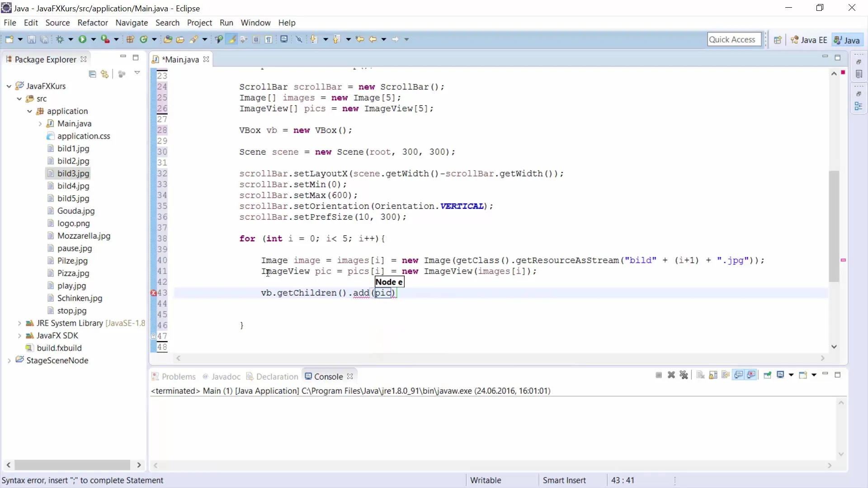Switch to the Problems tab
The height and width of the screenshot is (488, 868).
174,376
